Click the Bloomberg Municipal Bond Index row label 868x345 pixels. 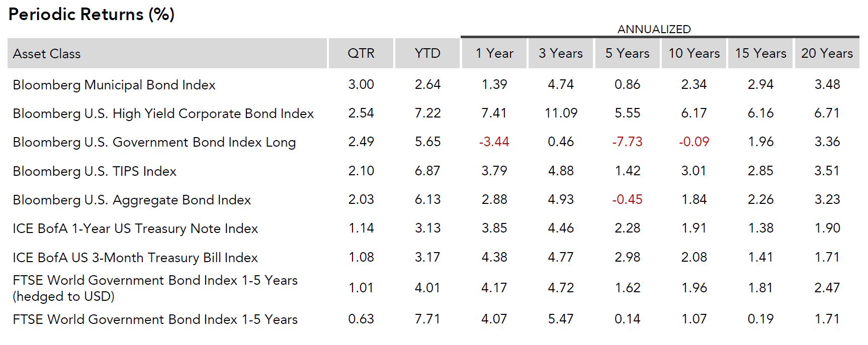pyautogui.click(x=114, y=85)
